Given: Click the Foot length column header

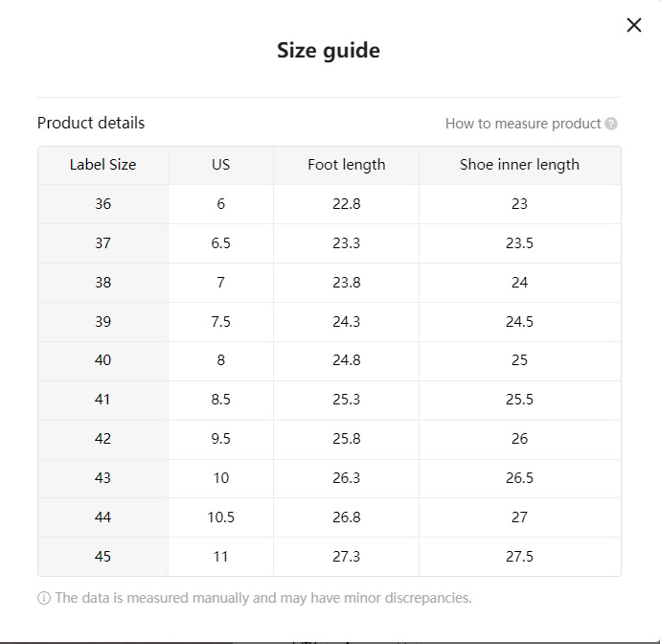Looking at the screenshot, I should point(346,165).
